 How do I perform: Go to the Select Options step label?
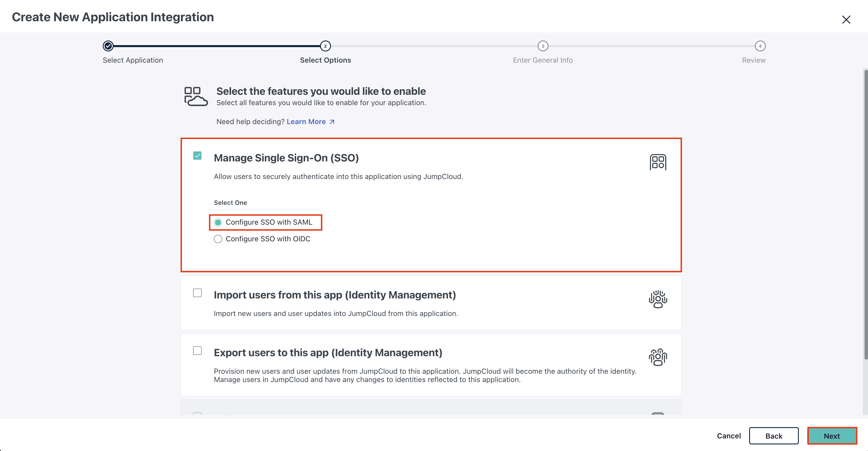(325, 60)
